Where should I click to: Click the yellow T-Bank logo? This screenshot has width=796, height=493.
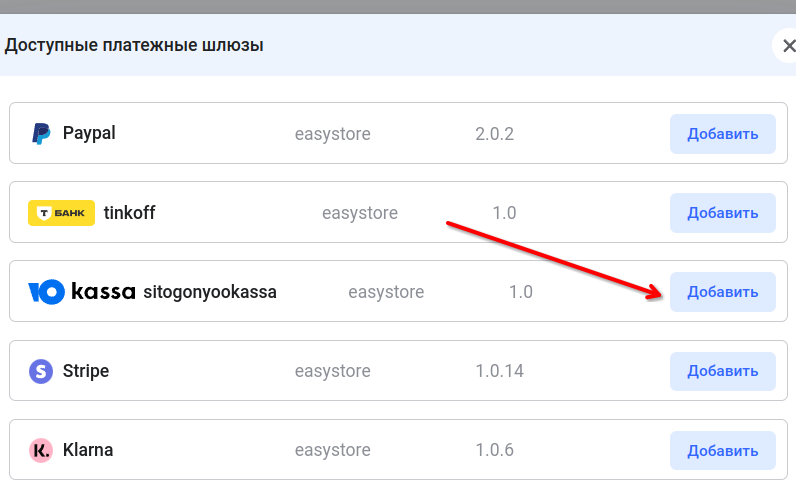(61, 213)
